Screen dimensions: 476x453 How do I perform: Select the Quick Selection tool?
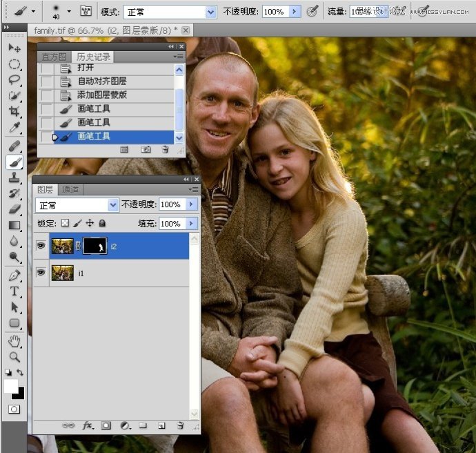(x=14, y=96)
